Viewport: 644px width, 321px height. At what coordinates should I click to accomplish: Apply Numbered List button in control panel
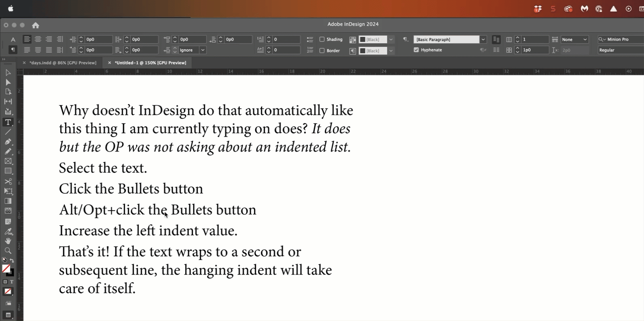pyautogui.click(x=310, y=50)
